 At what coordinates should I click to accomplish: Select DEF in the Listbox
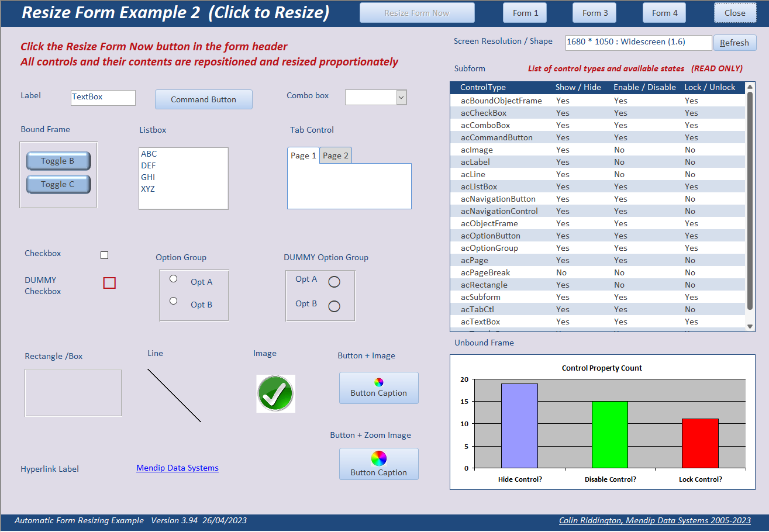tap(183, 165)
